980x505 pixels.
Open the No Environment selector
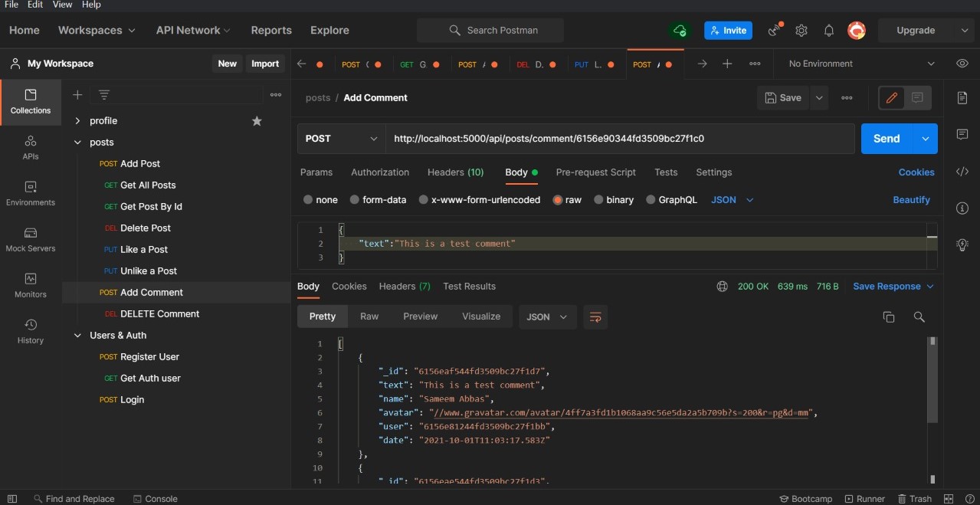tap(862, 64)
